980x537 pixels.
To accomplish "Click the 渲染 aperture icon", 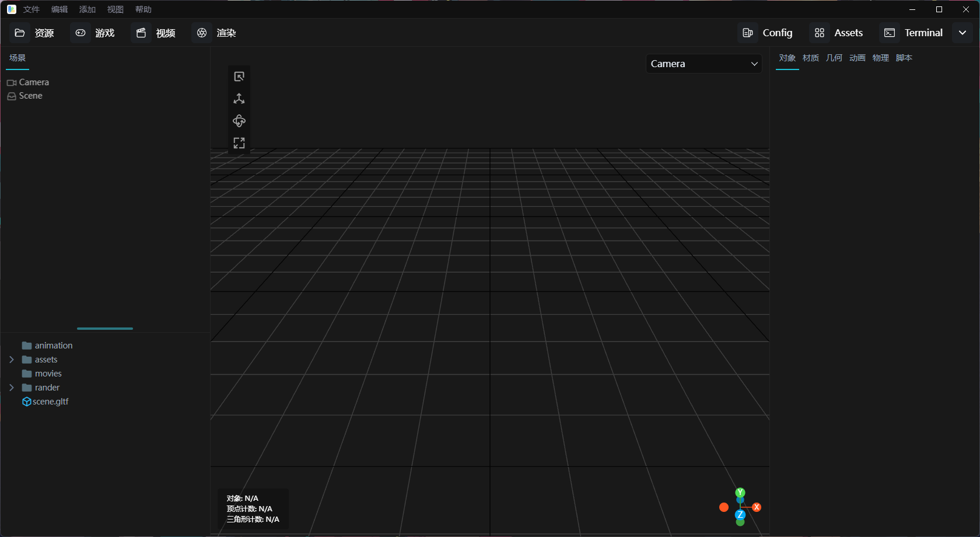I will 202,33.
